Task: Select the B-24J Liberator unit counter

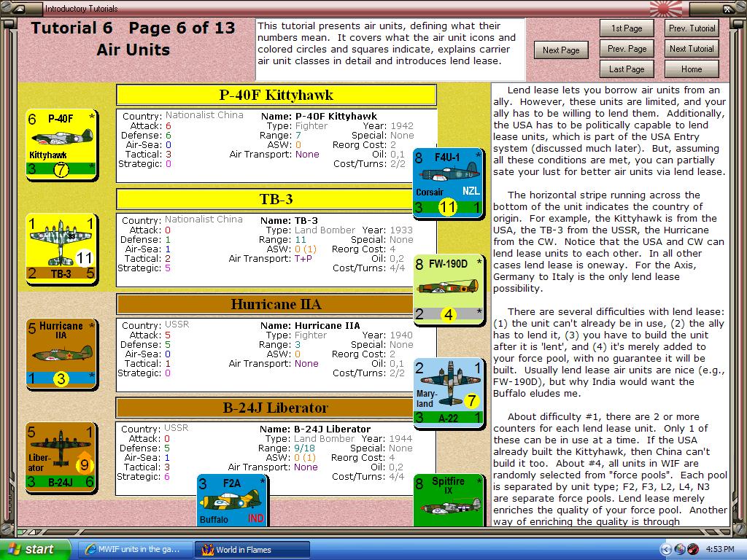Action: coord(61,457)
